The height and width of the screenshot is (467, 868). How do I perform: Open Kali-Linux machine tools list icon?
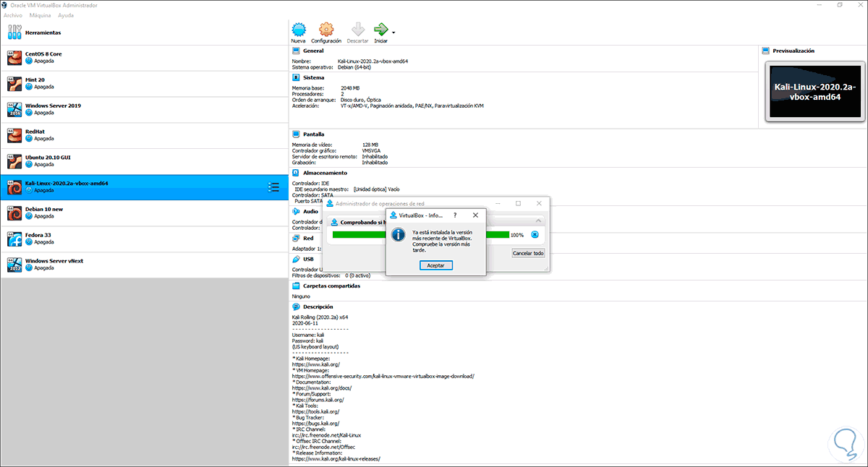pyautogui.click(x=273, y=187)
